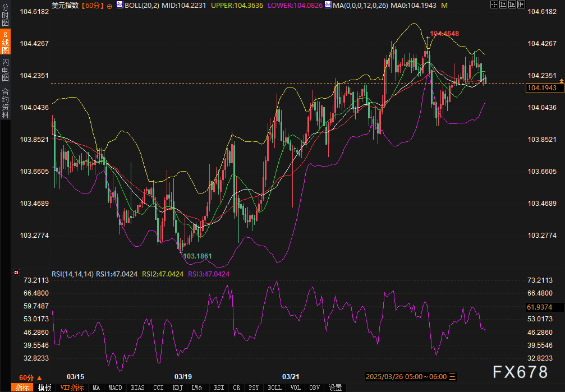This screenshot has height=392, width=565.
Task: Click the RSI2:47.0424 yellow readout
Action: (163, 274)
